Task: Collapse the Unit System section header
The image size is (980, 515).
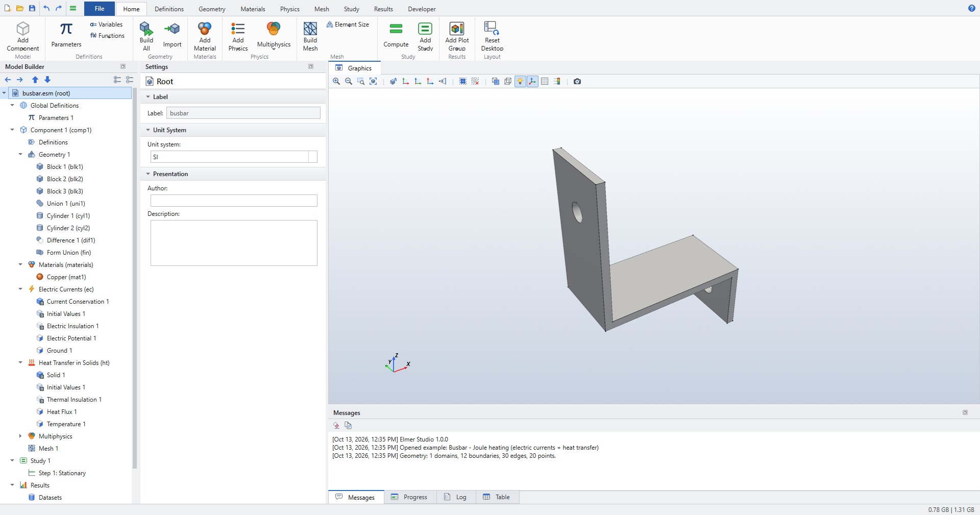Action: pyautogui.click(x=148, y=130)
